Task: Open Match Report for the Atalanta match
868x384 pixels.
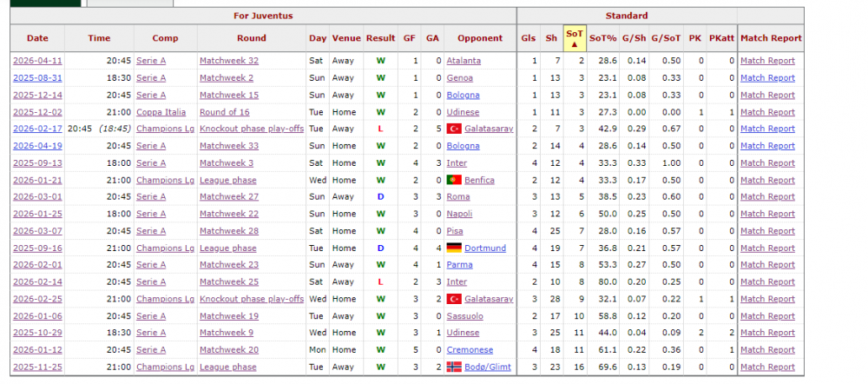Action: click(x=767, y=61)
